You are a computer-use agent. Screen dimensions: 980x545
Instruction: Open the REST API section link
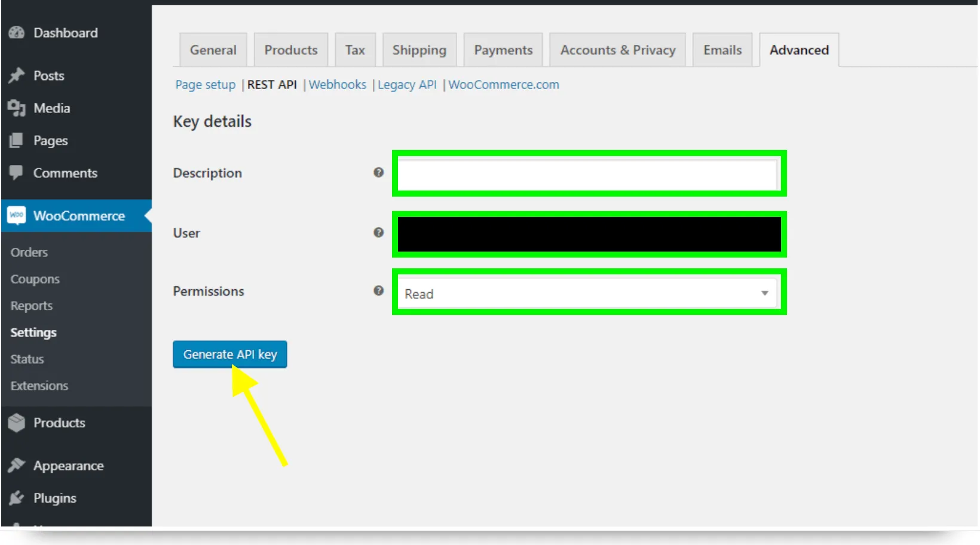272,85
